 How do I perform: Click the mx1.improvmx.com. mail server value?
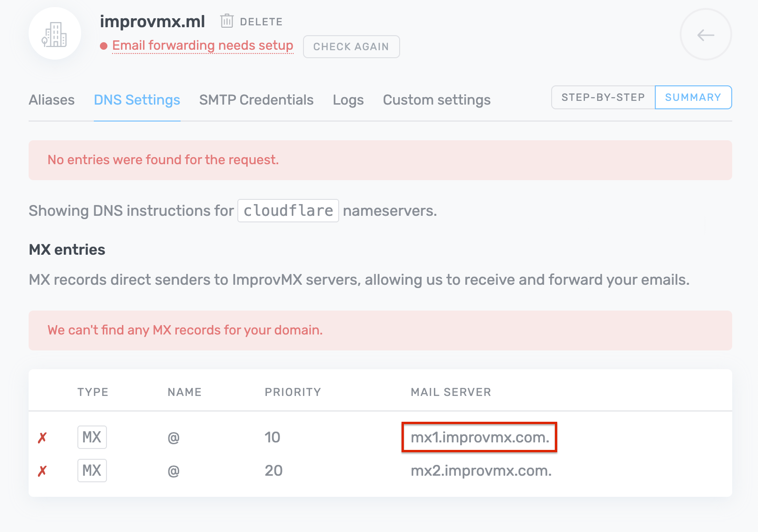click(479, 437)
